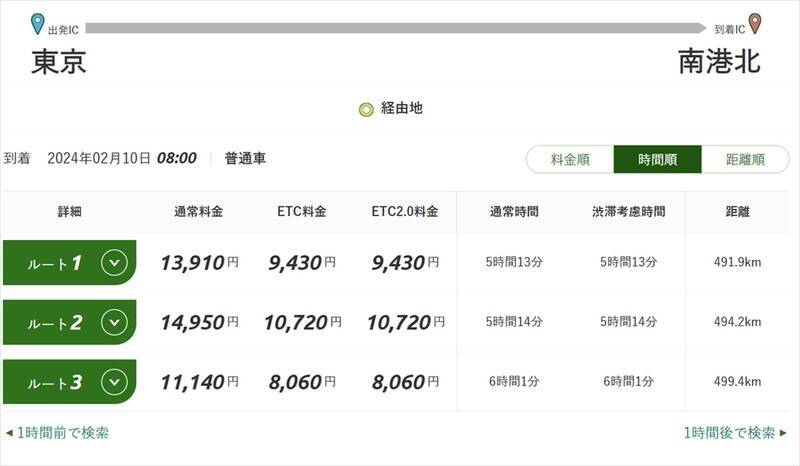Click right arrow after 1時間後で検索
This screenshot has width=800, height=466.
(784, 433)
